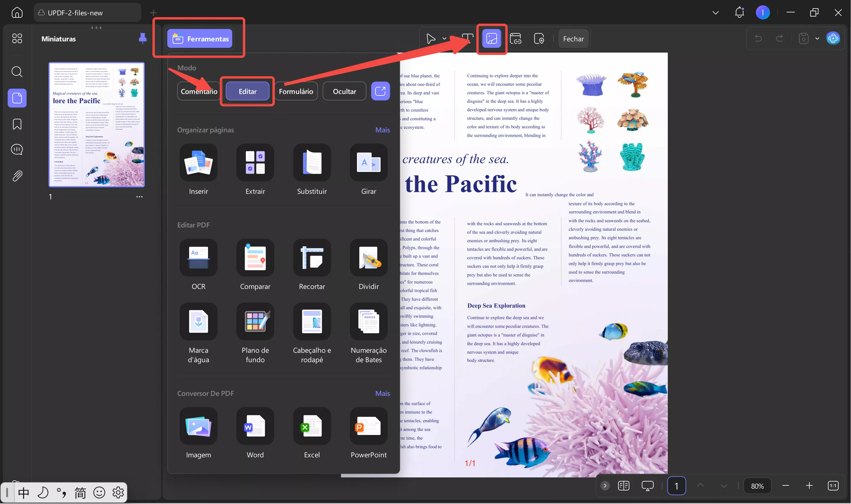The width and height of the screenshot is (851, 504).
Task: Switch to Comentário mode
Action: coord(199,91)
